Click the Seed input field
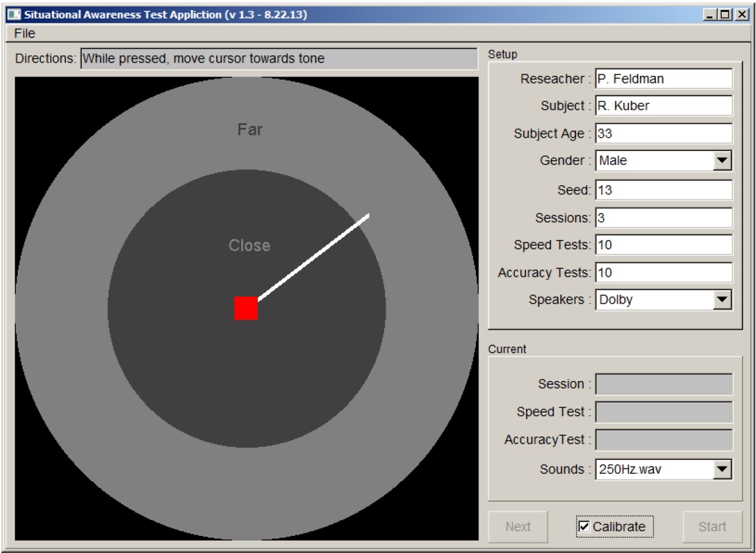Image resolution: width=756 pixels, height=553 pixels. (x=664, y=190)
